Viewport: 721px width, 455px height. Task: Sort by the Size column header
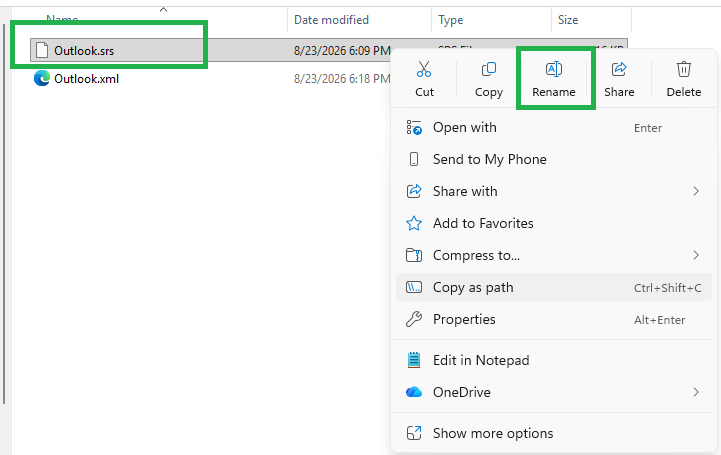point(568,20)
